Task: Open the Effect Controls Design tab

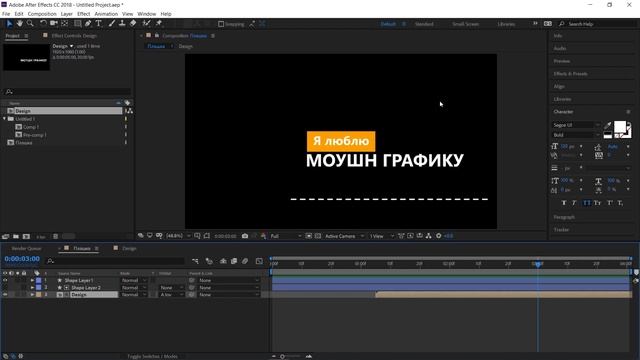Action: [x=74, y=36]
